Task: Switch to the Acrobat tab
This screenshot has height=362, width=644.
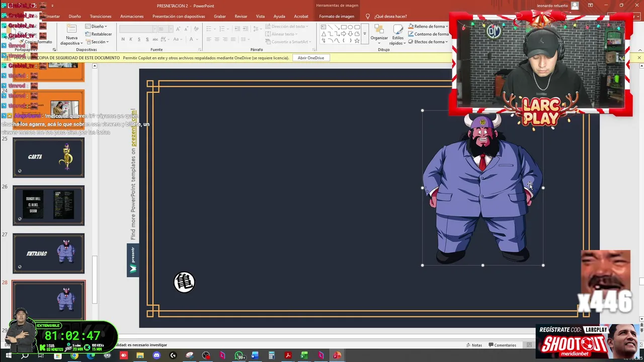Action: click(x=301, y=16)
